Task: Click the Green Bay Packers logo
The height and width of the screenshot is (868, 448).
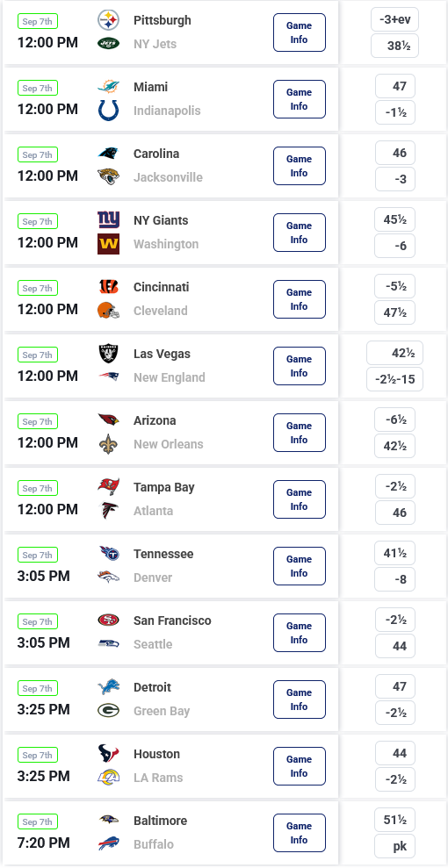Action: pos(109,710)
